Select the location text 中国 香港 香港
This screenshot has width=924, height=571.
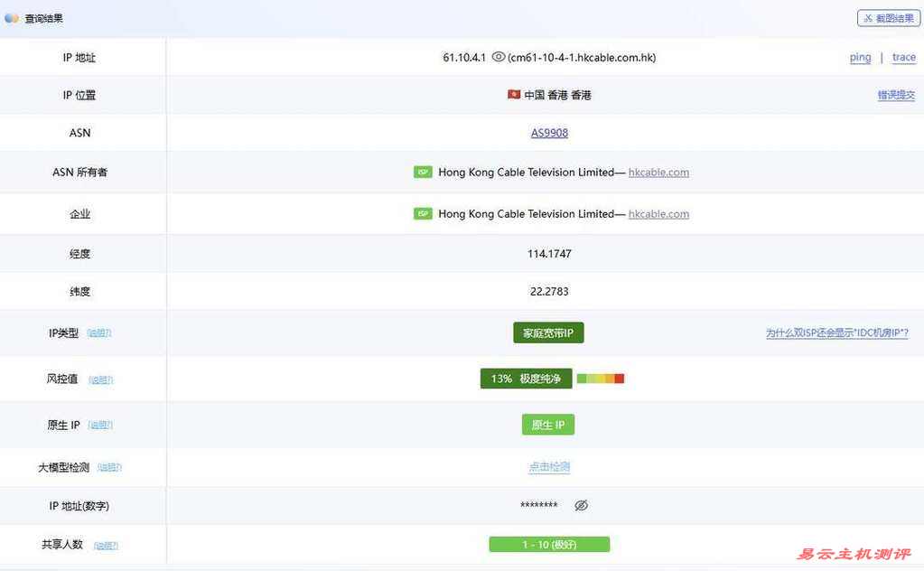coord(557,95)
